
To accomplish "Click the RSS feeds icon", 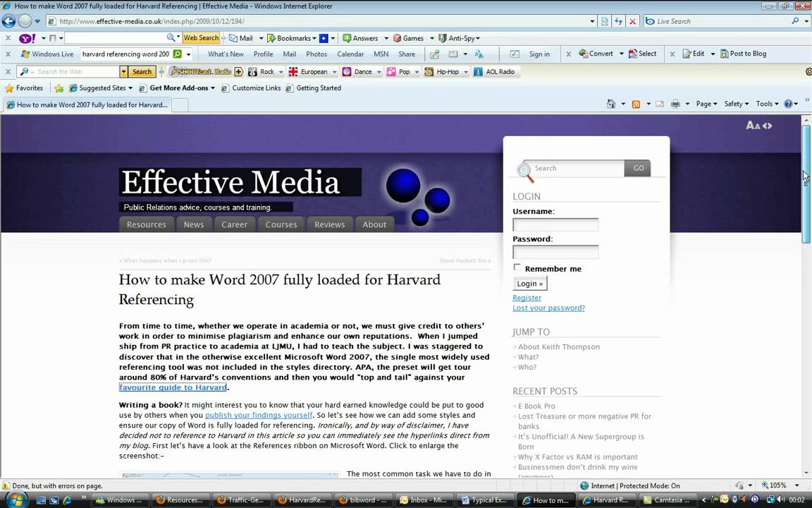I will coord(636,104).
